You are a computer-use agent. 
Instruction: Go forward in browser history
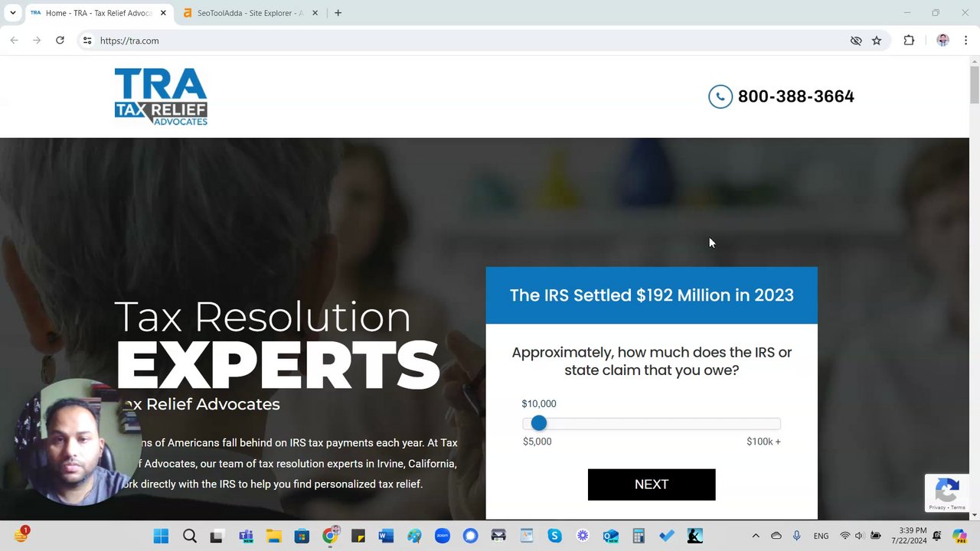(x=37, y=41)
